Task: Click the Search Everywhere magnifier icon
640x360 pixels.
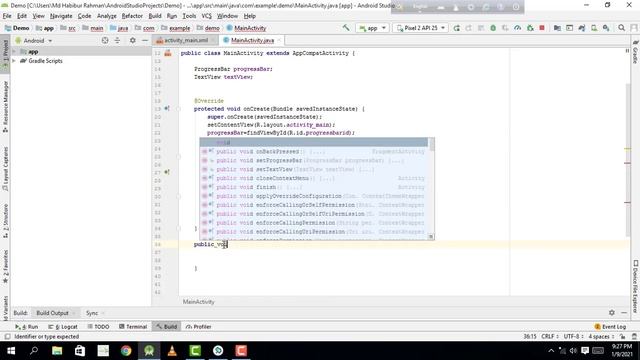Action: 621,28
